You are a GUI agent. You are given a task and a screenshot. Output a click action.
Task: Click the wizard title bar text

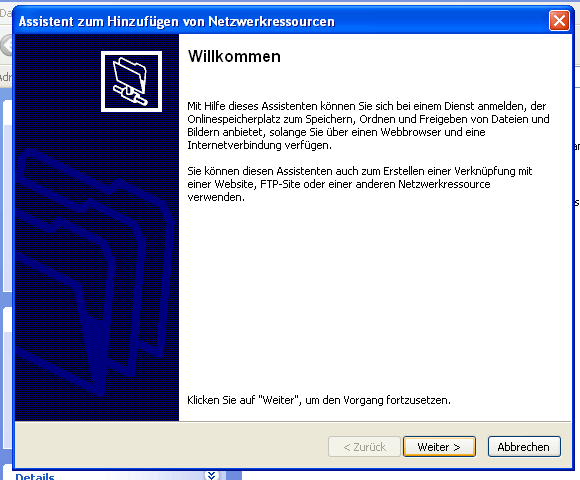click(176, 21)
